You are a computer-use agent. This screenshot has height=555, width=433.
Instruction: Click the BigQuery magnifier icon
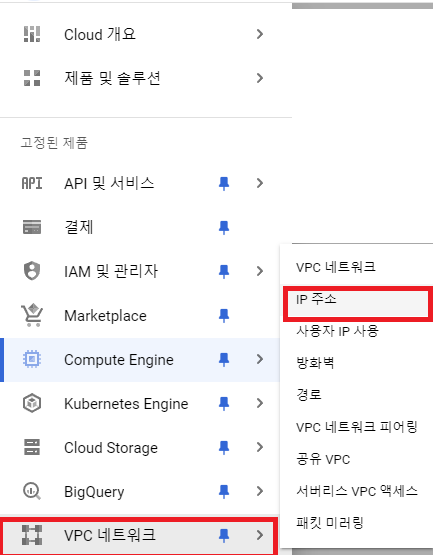tap(32, 491)
